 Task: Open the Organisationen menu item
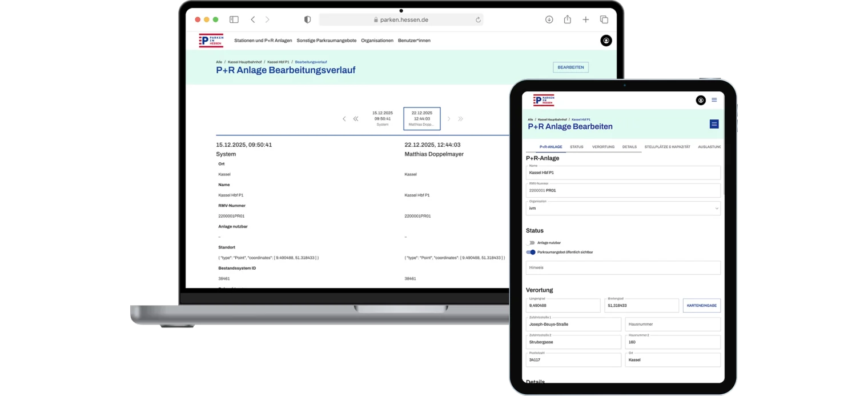point(377,41)
